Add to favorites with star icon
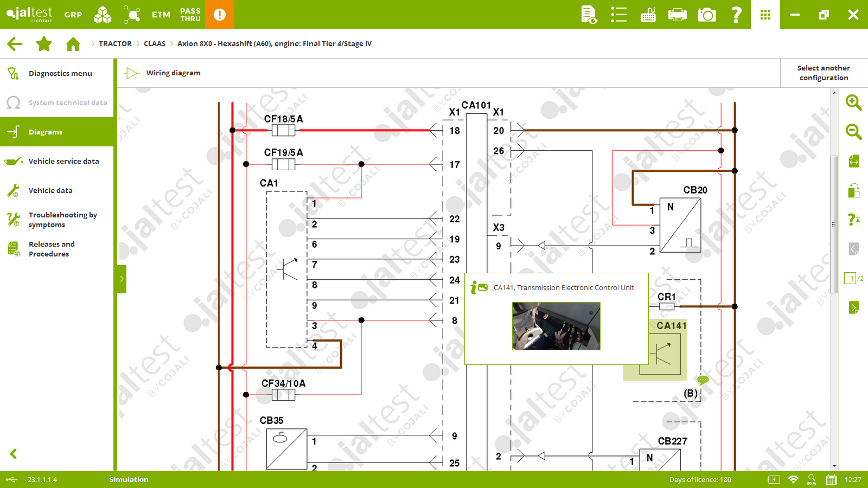The height and width of the screenshot is (488, 868). 44,44
